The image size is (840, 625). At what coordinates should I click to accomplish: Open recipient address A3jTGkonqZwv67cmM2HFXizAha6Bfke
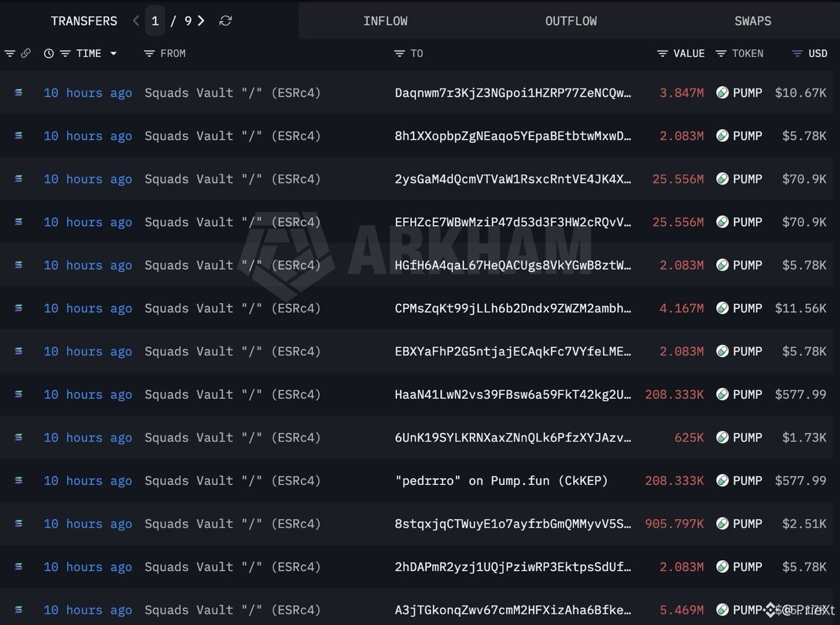513,610
